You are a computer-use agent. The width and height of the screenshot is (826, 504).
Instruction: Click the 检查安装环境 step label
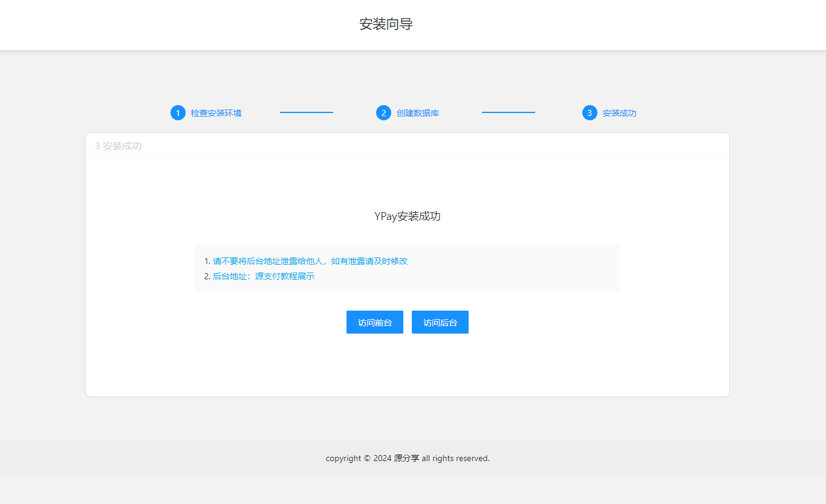click(216, 113)
